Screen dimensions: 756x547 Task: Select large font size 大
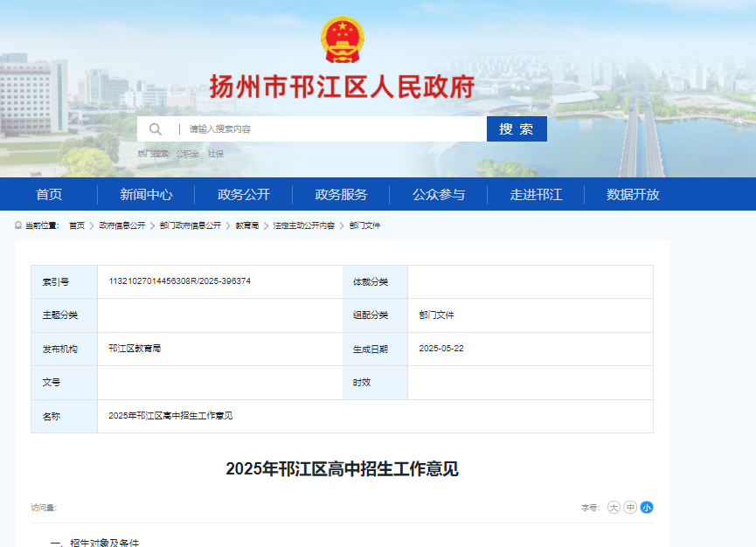click(614, 508)
